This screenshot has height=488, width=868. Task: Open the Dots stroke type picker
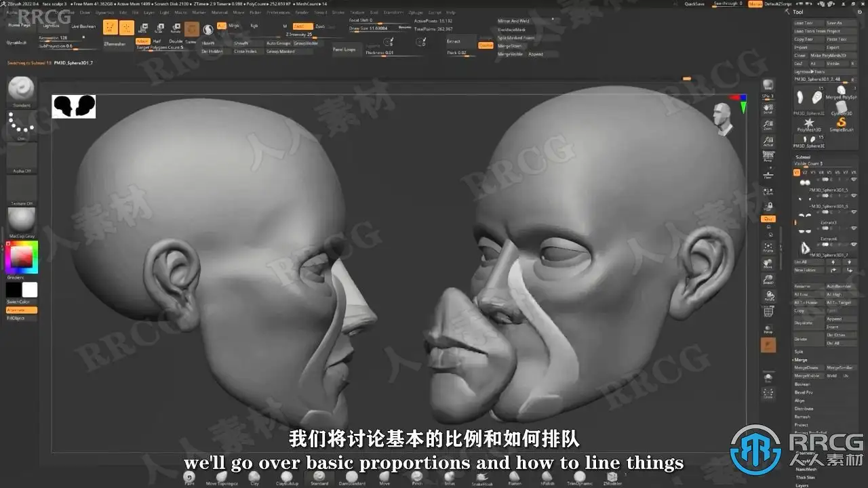point(22,125)
